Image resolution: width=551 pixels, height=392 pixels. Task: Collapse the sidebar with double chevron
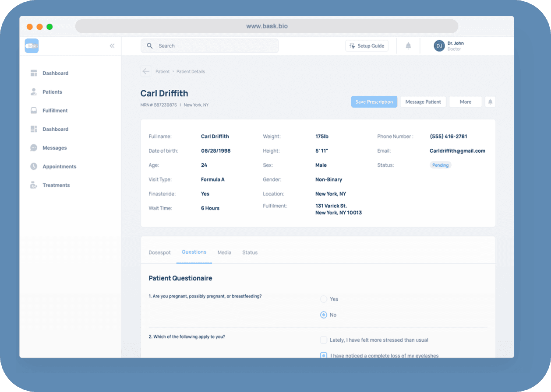pos(112,46)
